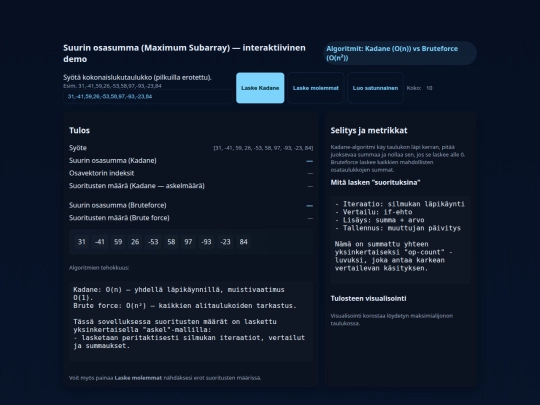540x405 pixels.
Task: Click the Algoritmit Kadane vs Bruteforce badge
Action: (x=399, y=53)
